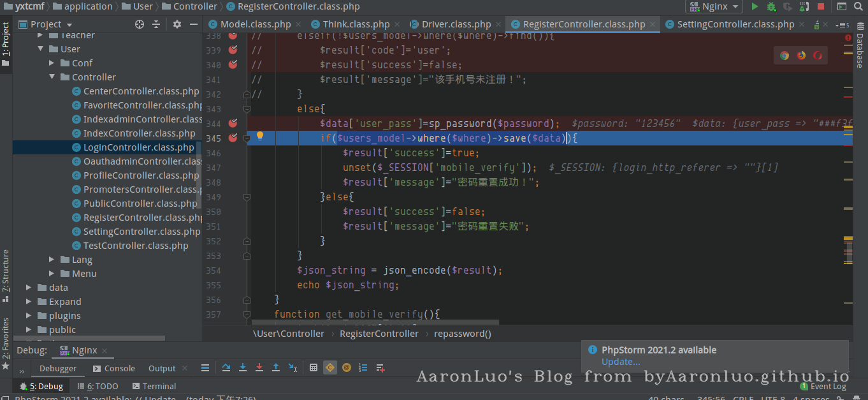The width and height of the screenshot is (868, 400).
Task: Open in Chrome from the browser popup
Action: tap(785, 56)
